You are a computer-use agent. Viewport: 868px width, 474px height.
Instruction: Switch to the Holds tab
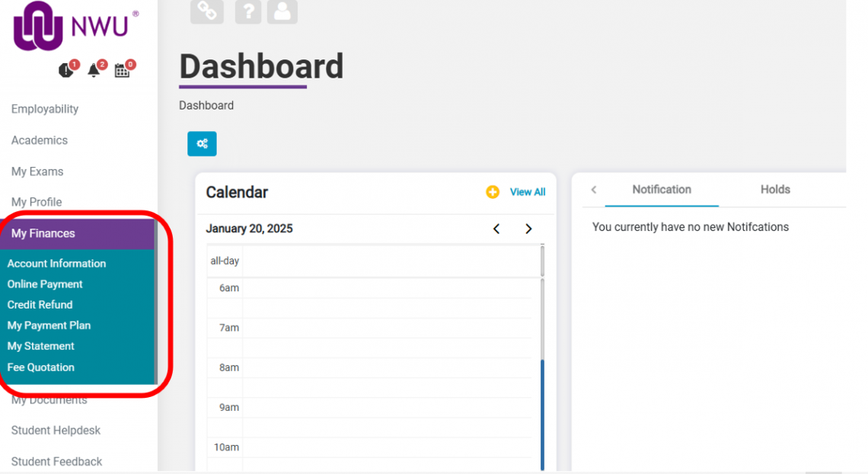pos(775,190)
